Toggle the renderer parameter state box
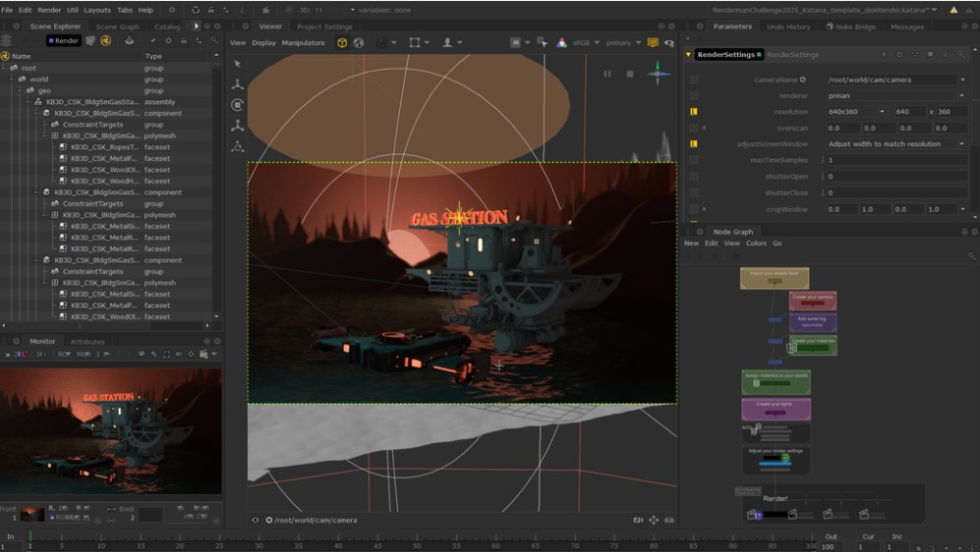 pyautogui.click(x=693, y=96)
